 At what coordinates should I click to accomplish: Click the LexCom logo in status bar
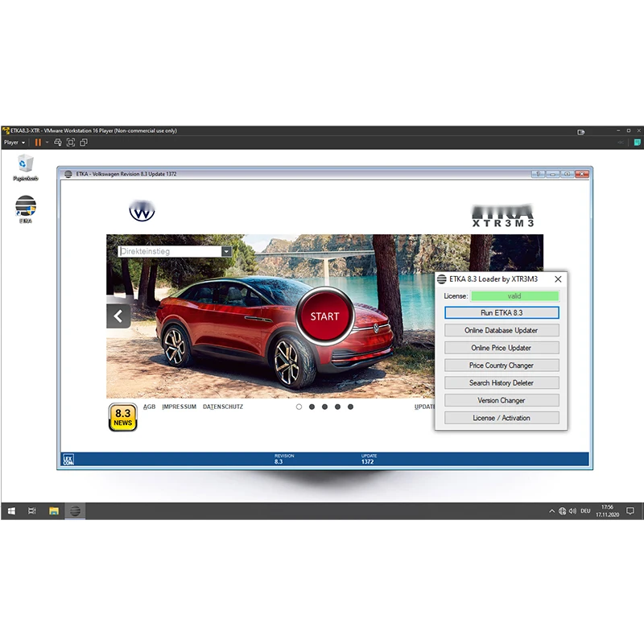[x=68, y=460]
